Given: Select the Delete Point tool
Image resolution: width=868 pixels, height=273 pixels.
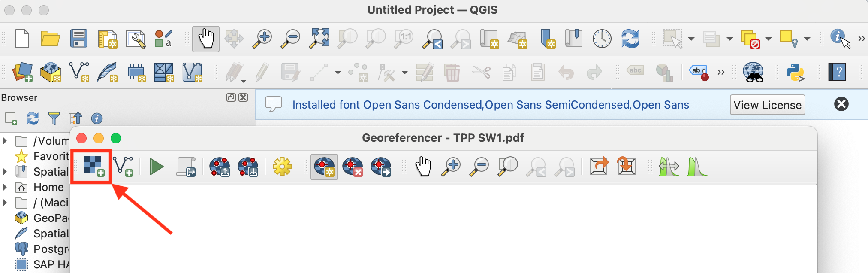Looking at the screenshot, I should 353,167.
